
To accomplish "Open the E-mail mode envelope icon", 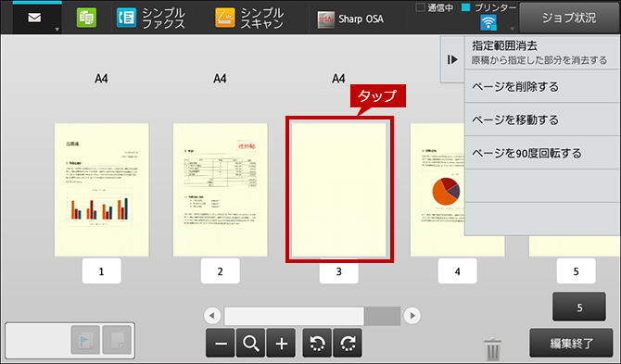I will point(34,19).
